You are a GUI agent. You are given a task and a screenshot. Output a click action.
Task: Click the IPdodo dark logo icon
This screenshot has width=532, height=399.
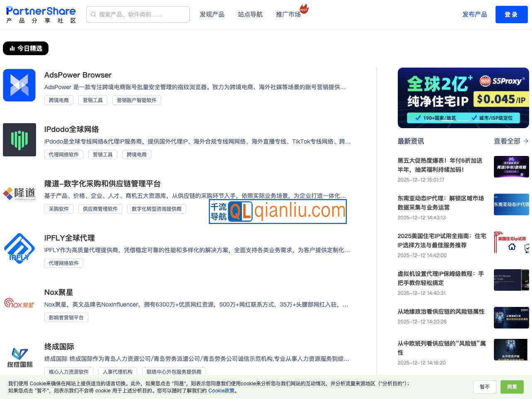(x=19, y=139)
